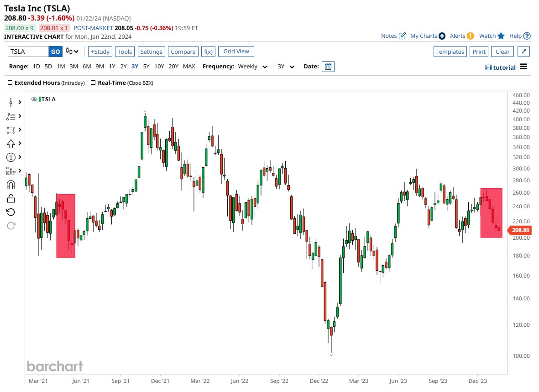The image size is (539, 392).
Task: Select the 10Y range
Action: pos(159,67)
